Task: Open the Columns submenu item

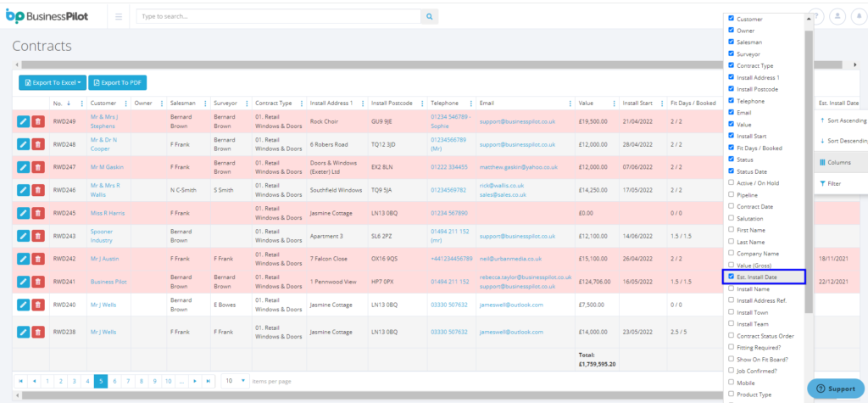Action: point(841,162)
